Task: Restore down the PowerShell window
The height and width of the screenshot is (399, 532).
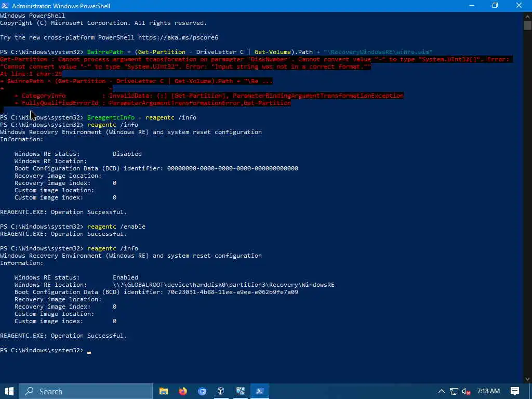Action: 495,6
